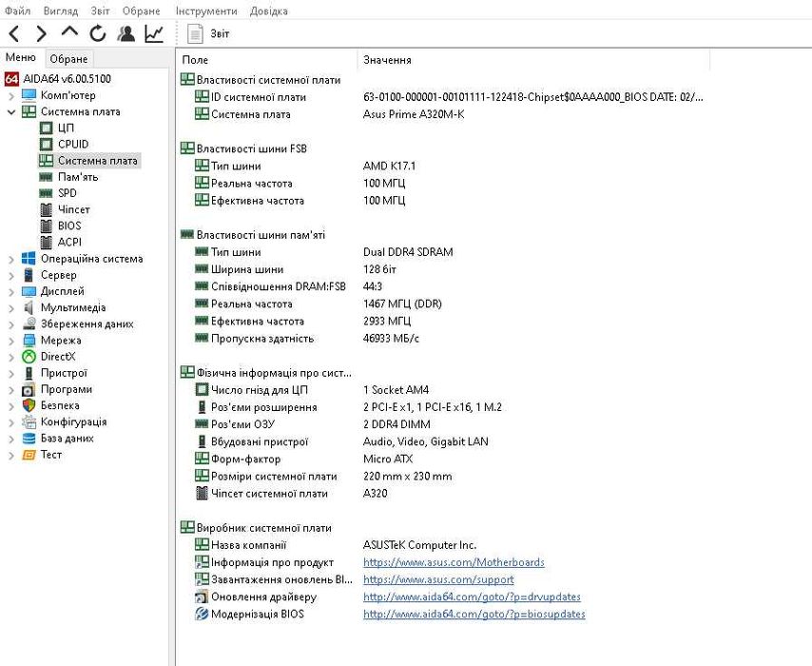
Task: Sort by the Значення column header
Action: point(533,60)
